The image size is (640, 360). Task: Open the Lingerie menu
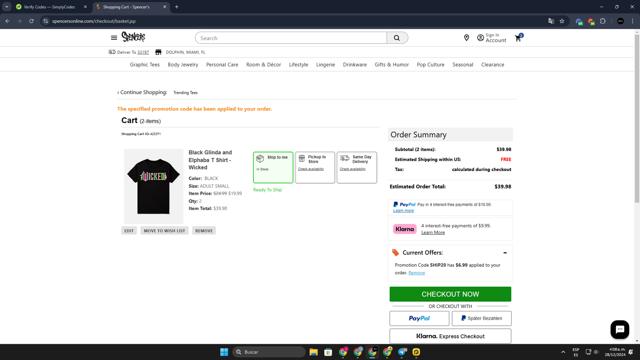[x=325, y=64]
